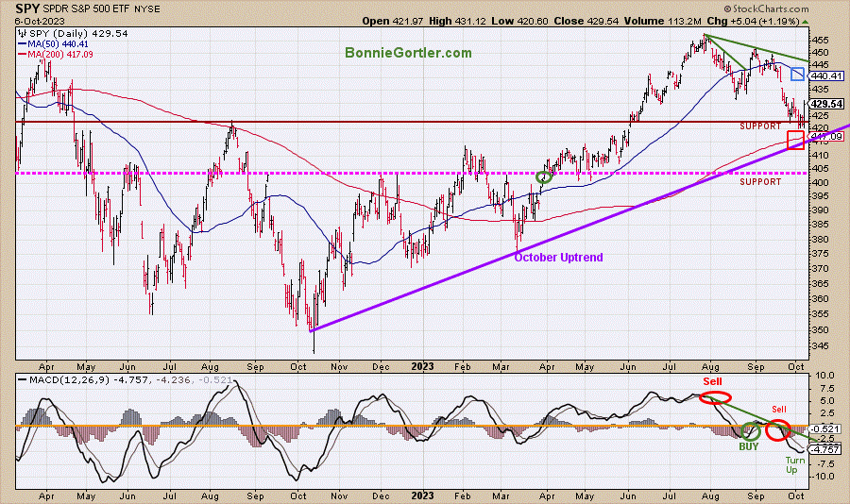Click 'Dec' label on MACD panel x-axis
Screen dimensions: 850x504
(382, 496)
